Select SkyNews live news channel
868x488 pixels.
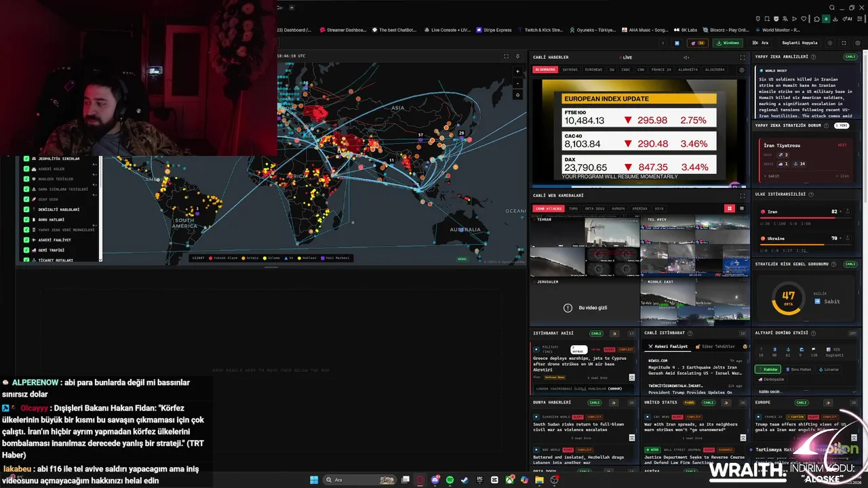pyautogui.click(x=570, y=70)
